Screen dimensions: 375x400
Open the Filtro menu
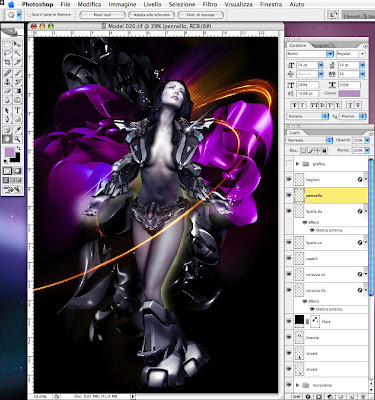pos(210,4)
